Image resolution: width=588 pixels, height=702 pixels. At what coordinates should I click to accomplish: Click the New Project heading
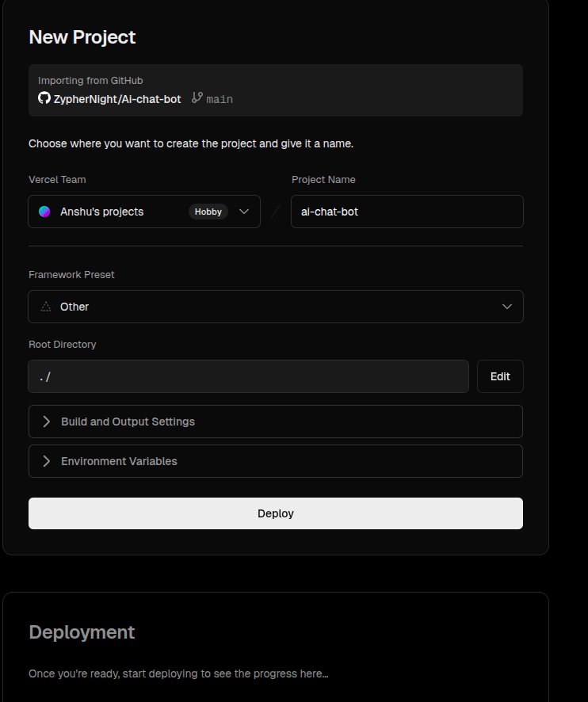click(82, 37)
